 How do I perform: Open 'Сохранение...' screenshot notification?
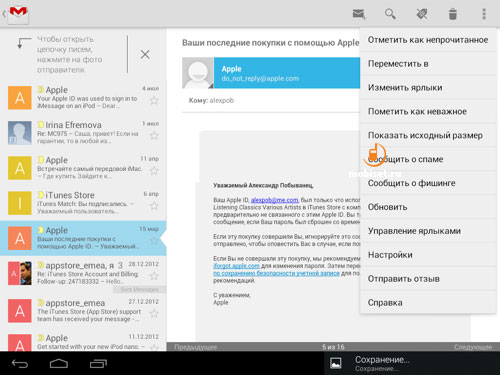412,363
